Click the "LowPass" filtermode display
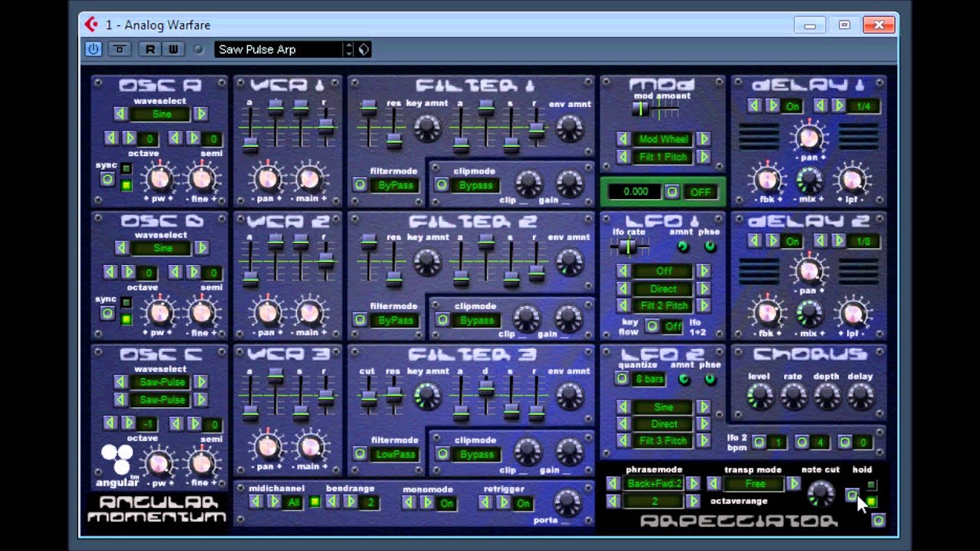 click(396, 455)
